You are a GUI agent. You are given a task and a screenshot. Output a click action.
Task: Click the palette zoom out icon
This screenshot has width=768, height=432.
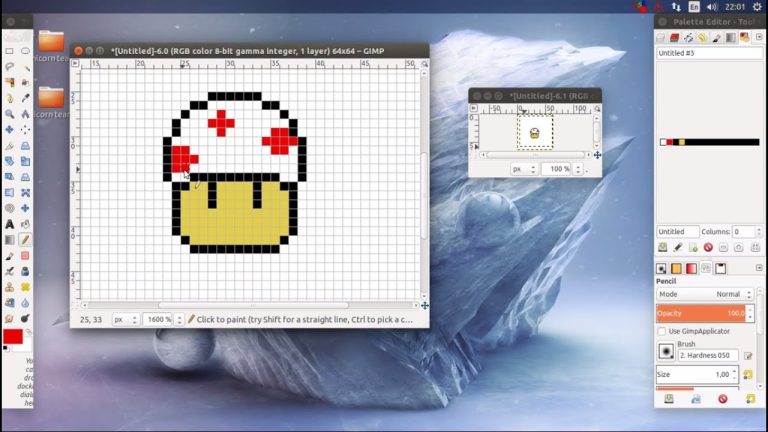723,248
